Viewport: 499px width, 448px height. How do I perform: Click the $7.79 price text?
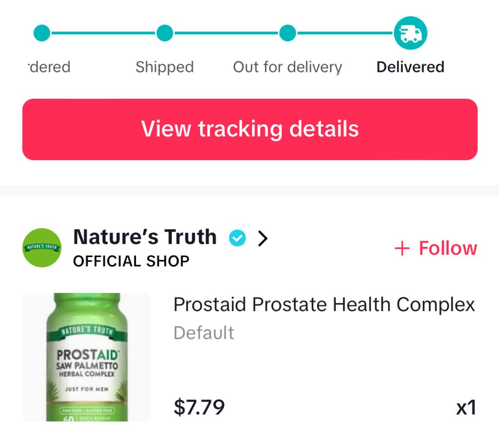point(199,407)
